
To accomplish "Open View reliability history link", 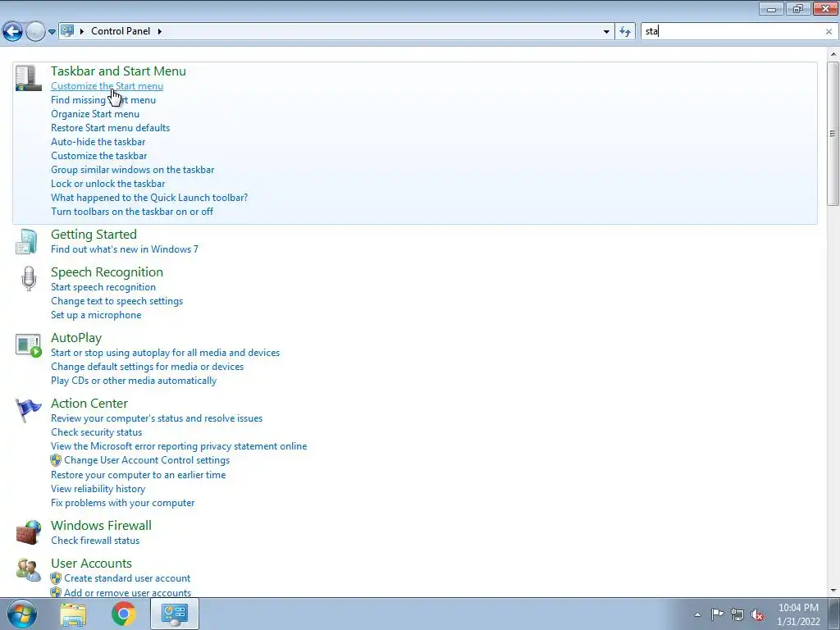I will tap(98, 489).
